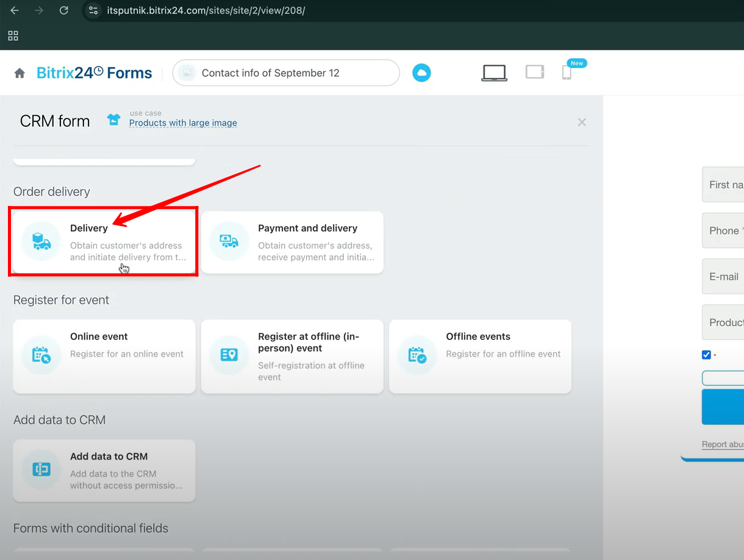Select the Delivery form template

tap(104, 243)
